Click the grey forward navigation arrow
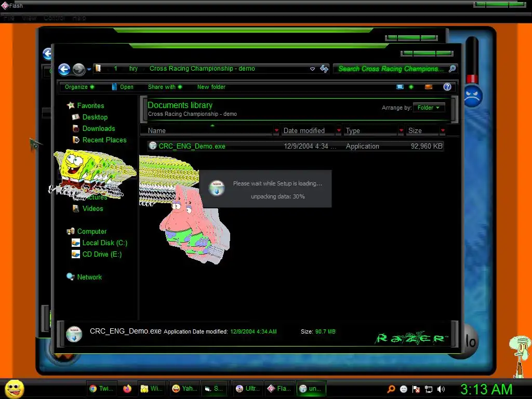 (x=79, y=69)
